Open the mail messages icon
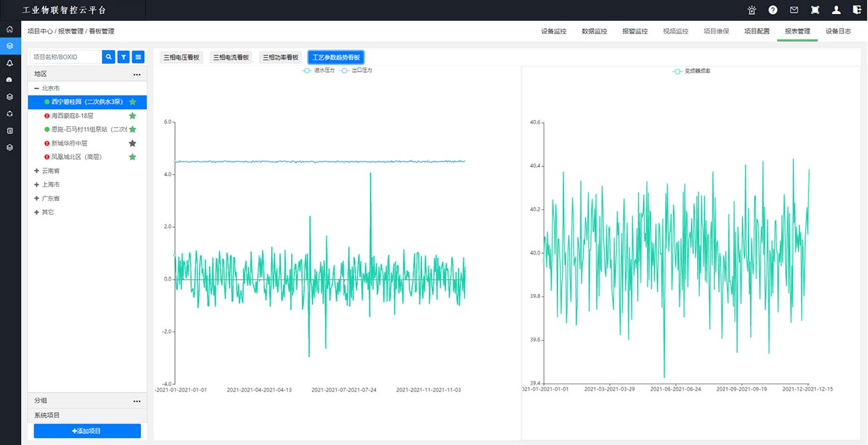This screenshot has width=868, height=445. pyautogui.click(x=794, y=10)
